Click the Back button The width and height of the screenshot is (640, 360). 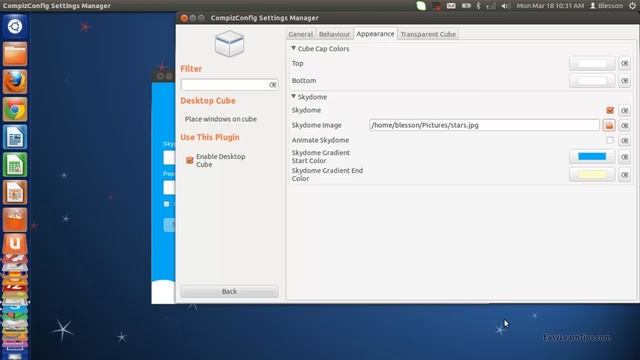point(229,291)
